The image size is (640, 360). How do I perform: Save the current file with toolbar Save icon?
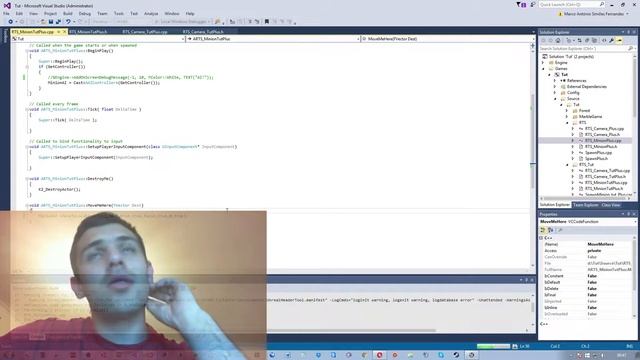(x=51, y=22)
